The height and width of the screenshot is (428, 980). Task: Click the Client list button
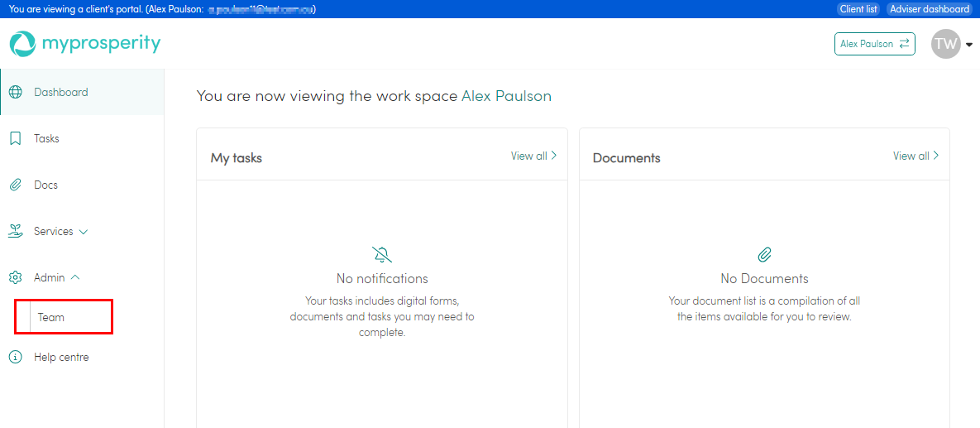858,9
